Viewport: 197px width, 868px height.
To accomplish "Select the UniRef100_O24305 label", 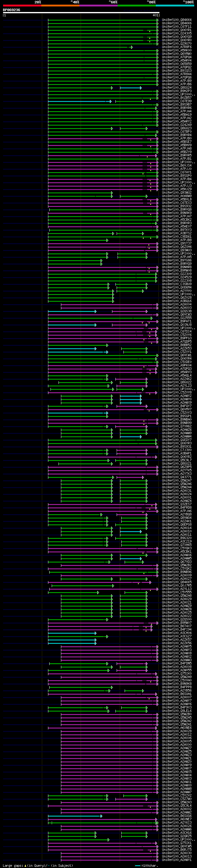I will pyautogui.click(x=177, y=33).
